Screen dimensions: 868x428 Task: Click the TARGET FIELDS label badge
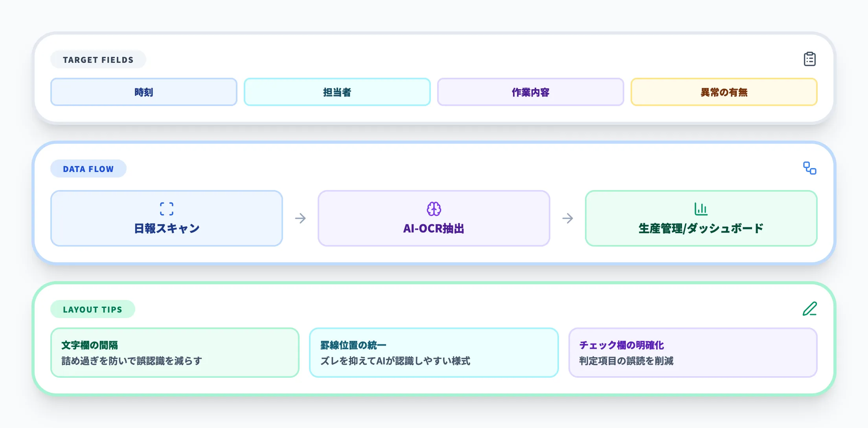(x=98, y=60)
